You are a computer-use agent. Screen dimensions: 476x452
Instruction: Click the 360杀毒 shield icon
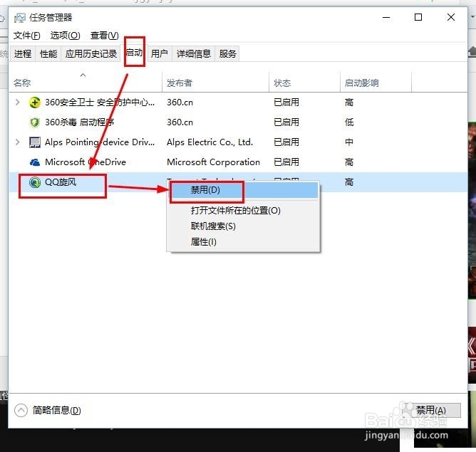35,122
